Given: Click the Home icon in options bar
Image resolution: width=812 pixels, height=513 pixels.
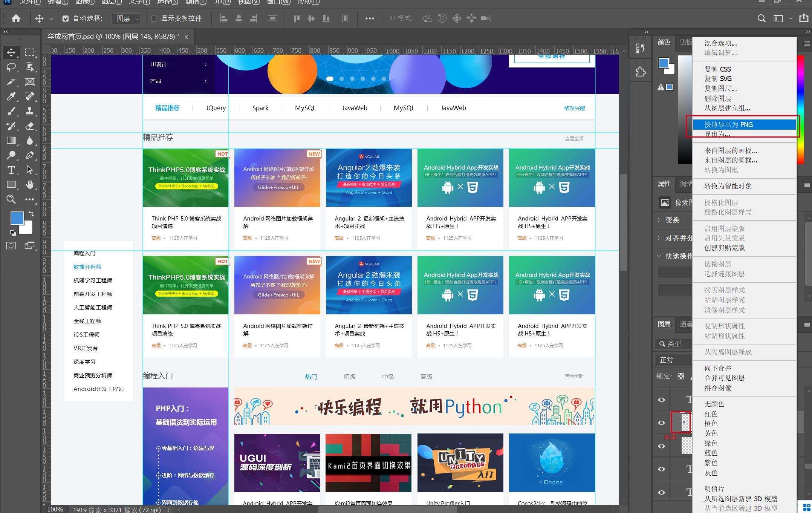Looking at the screenshot, I should tap(16, 18).
